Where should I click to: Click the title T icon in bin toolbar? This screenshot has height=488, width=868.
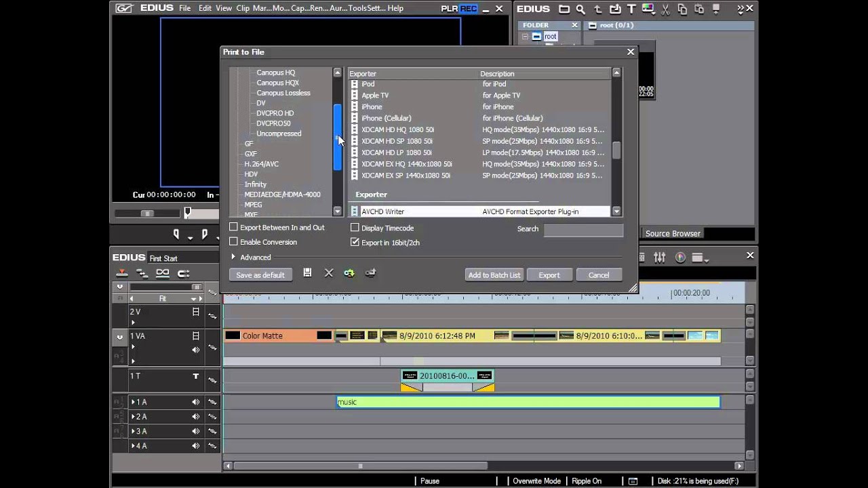(x=633, y=9)
